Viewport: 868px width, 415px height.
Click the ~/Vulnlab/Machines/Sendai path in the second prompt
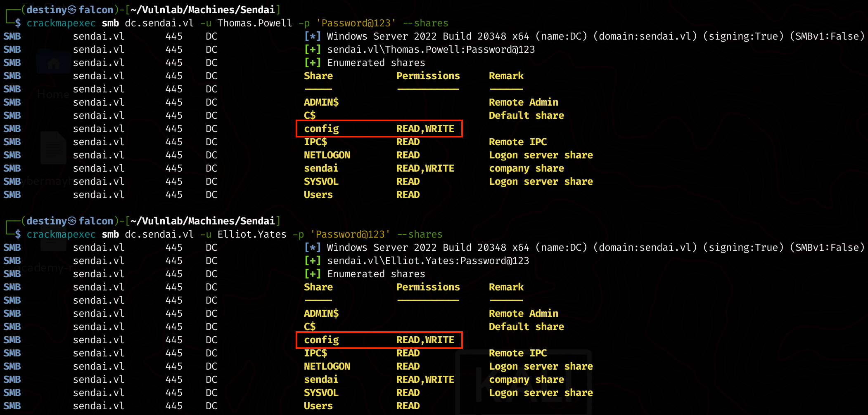click(x=202, y=221)
